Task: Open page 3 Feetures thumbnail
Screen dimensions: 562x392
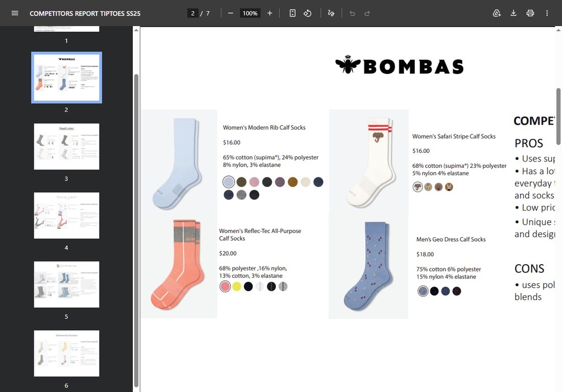Action: pos(66,146)
